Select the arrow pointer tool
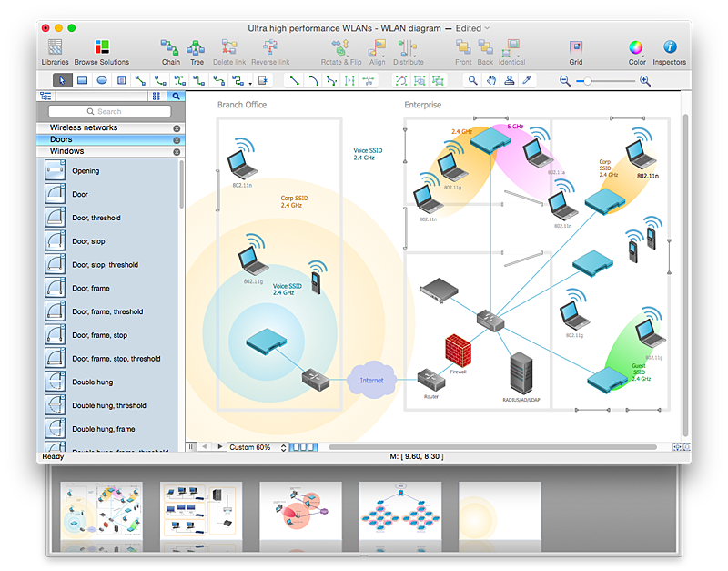 click(62, 81)
